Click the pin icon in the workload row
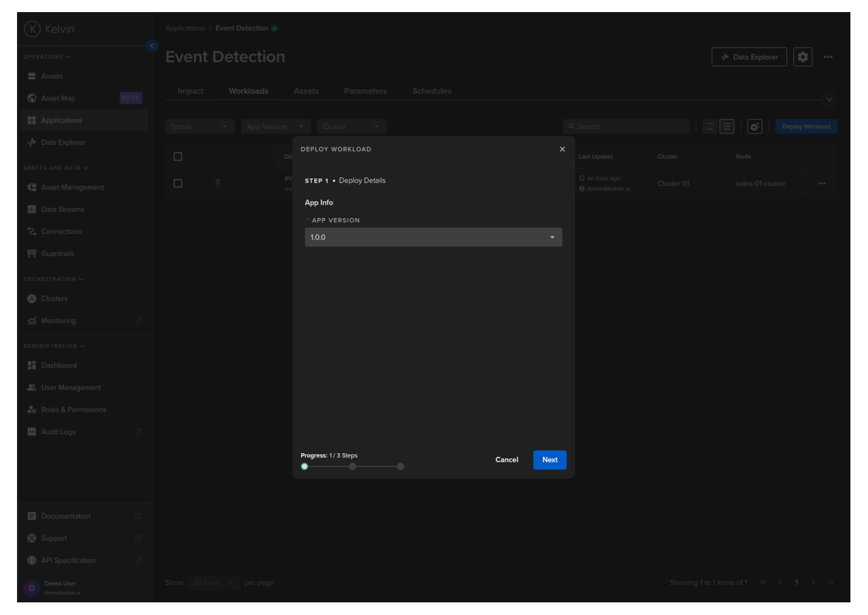Screen dimensions: 868x615 [x=218, y=183]
